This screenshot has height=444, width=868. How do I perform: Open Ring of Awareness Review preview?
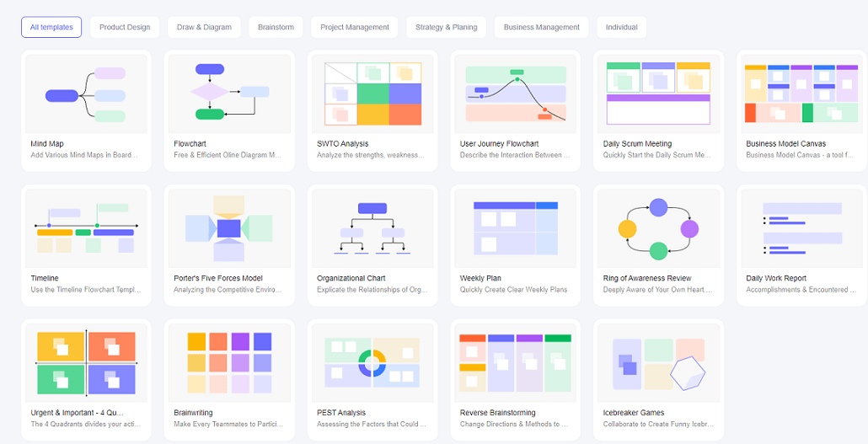pos(659,228)
